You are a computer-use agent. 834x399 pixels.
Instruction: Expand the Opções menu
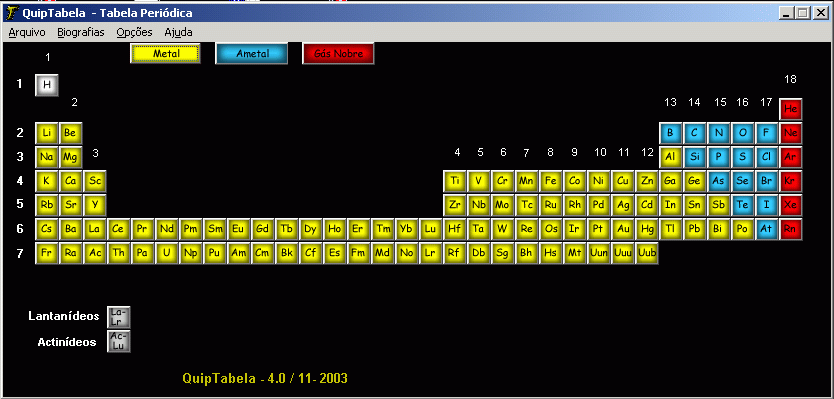click(135, 32)
